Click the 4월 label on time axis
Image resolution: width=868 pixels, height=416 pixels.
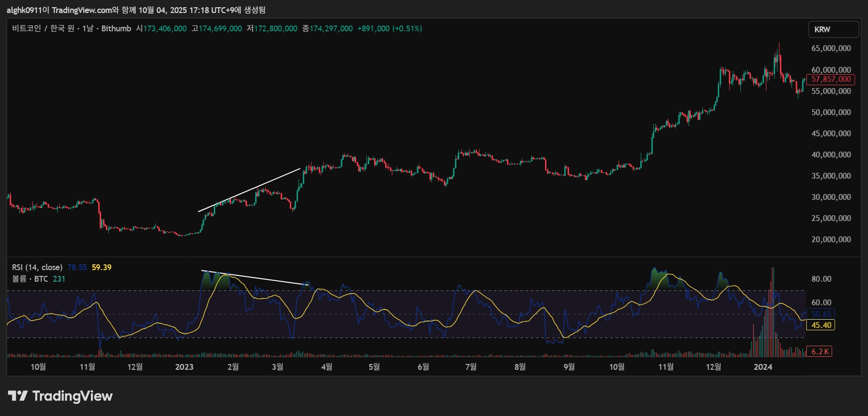326,367
